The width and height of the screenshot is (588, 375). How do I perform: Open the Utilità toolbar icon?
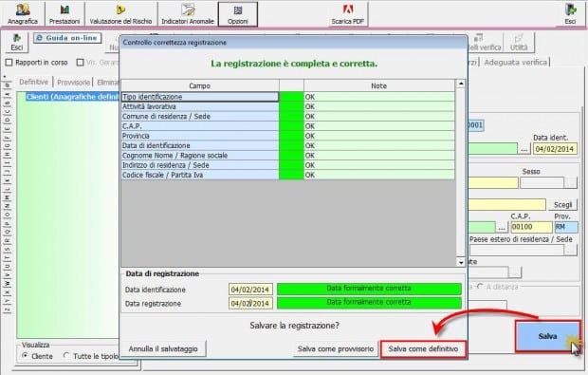point(519,42)
